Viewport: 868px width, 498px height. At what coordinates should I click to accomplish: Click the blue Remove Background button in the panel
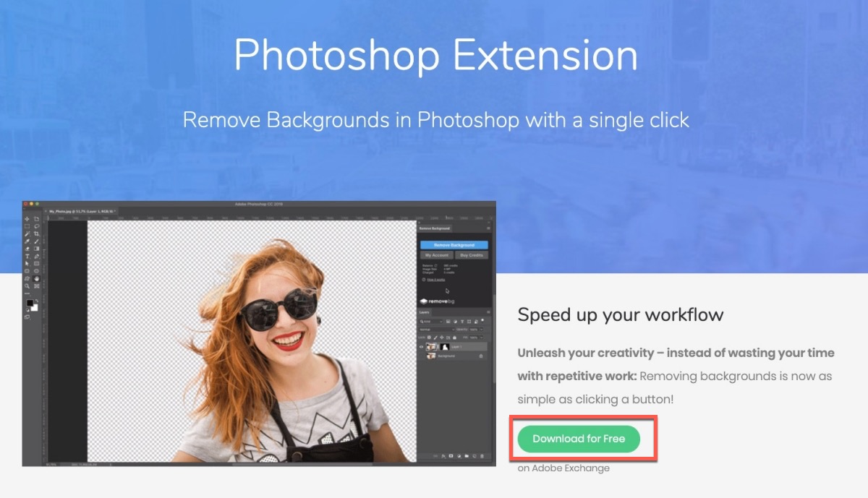[454, 245]
